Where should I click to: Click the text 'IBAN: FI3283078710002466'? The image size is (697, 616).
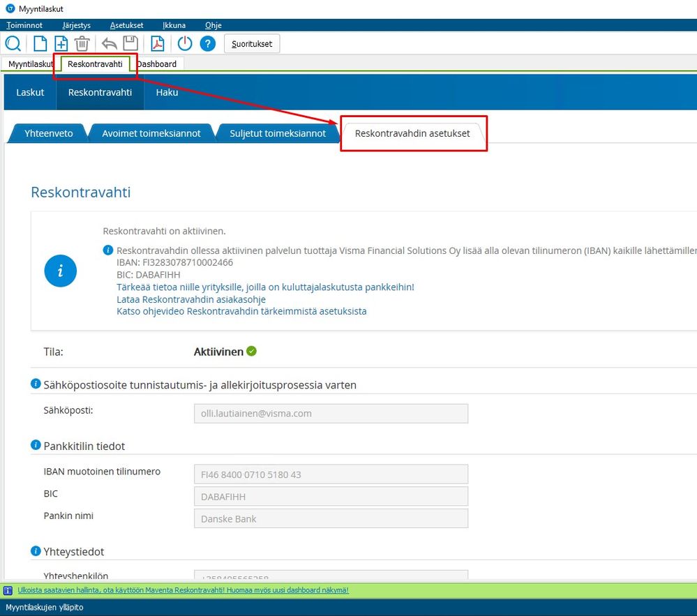pyautogui.click(x=174, y=262)
